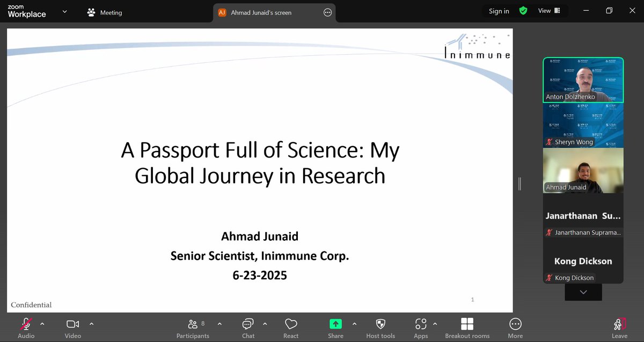The image size is (644, 342).
Task: Click the Inimmune logo on slide
Action: pyautogui.click(x=478, y=47)
